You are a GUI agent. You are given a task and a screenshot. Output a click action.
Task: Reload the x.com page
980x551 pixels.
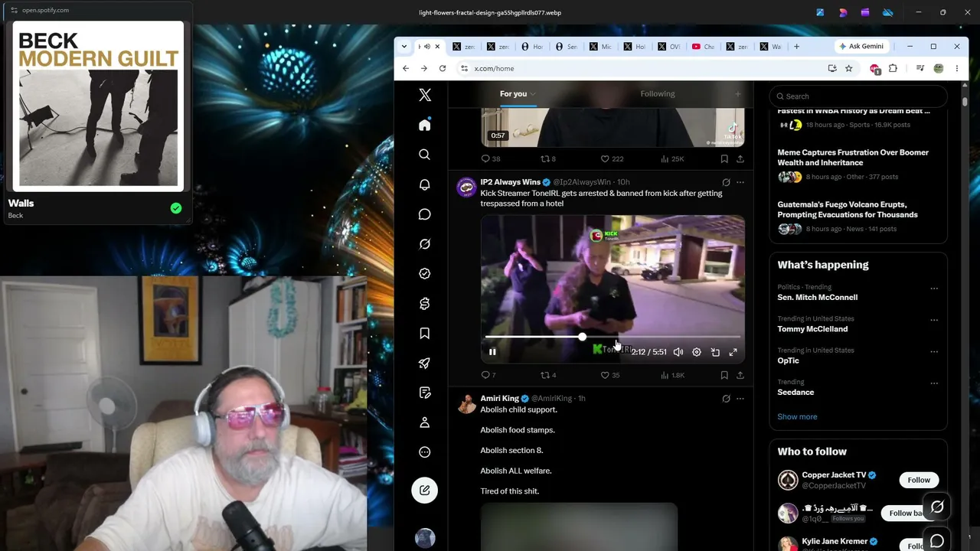[x=442, y=68]
